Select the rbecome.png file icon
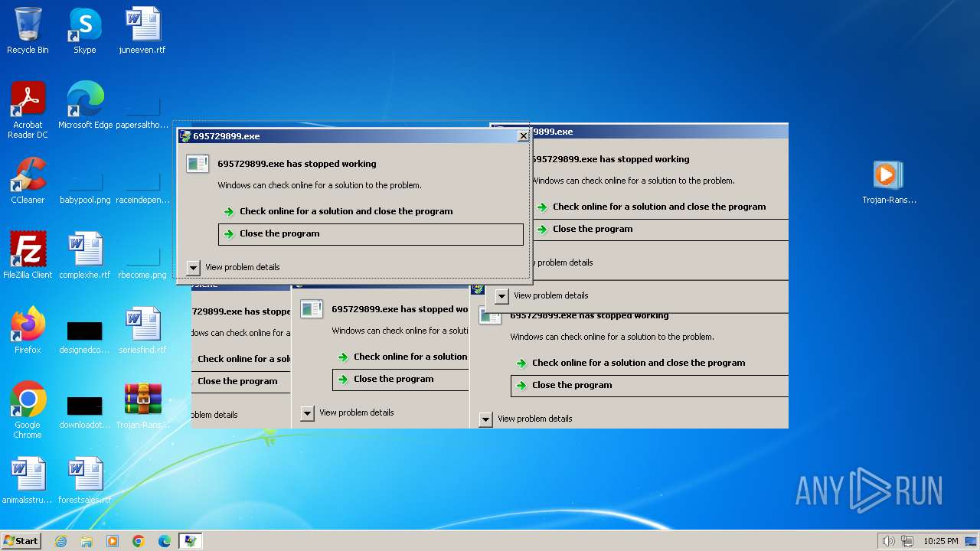980x551 pixels. tap(142, 261)
